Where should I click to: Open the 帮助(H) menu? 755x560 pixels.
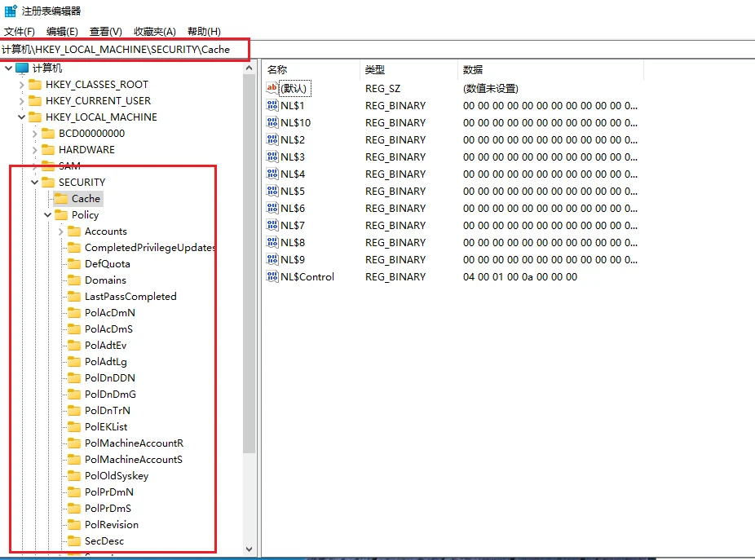point(204,32)
